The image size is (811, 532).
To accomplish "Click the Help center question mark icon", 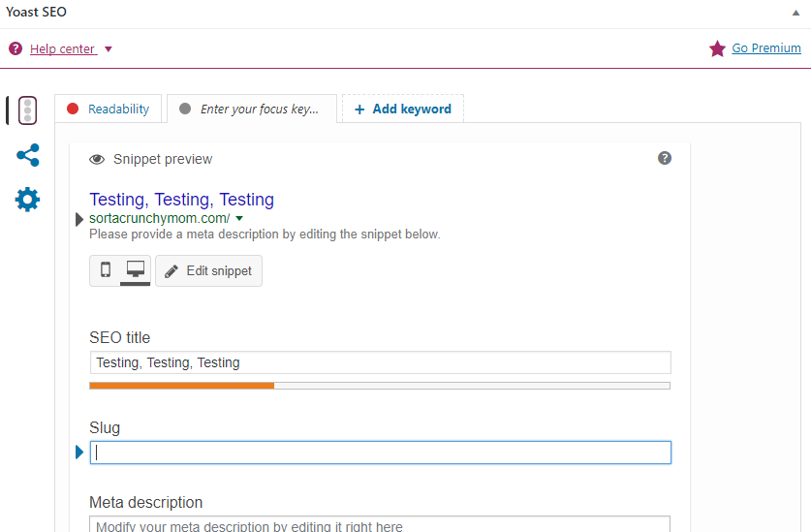I will [16, 48].
